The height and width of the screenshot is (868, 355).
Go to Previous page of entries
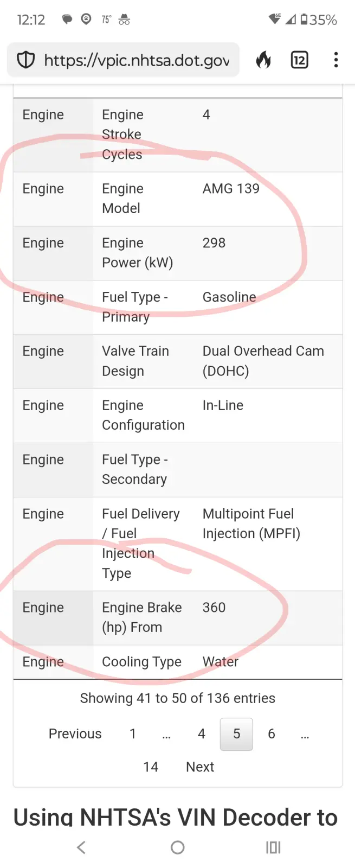pos(75,734)
